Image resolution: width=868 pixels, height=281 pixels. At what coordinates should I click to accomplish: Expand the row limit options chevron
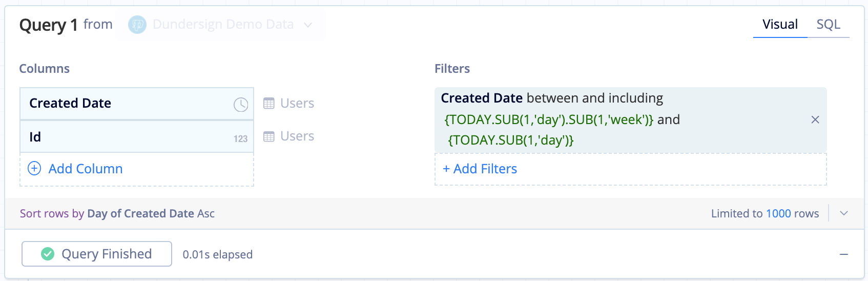(x=844, y=213)
